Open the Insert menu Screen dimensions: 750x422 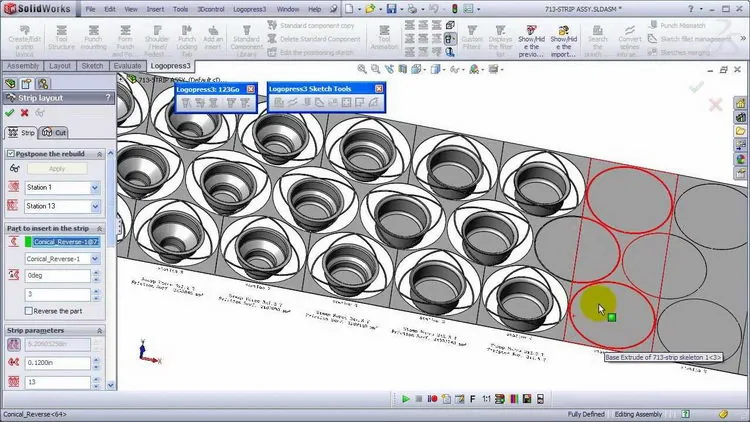155,9
